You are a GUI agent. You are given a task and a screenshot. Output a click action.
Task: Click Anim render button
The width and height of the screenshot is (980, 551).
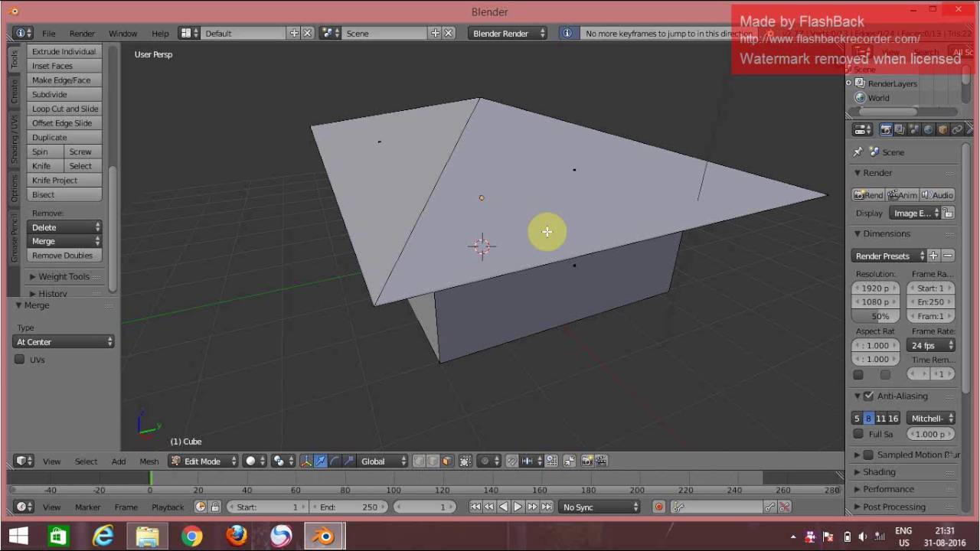point(902,195)
